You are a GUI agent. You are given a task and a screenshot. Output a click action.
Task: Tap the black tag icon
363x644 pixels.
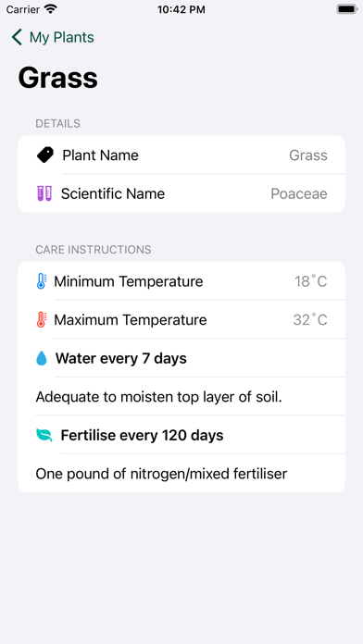click(x=44, y=155)
